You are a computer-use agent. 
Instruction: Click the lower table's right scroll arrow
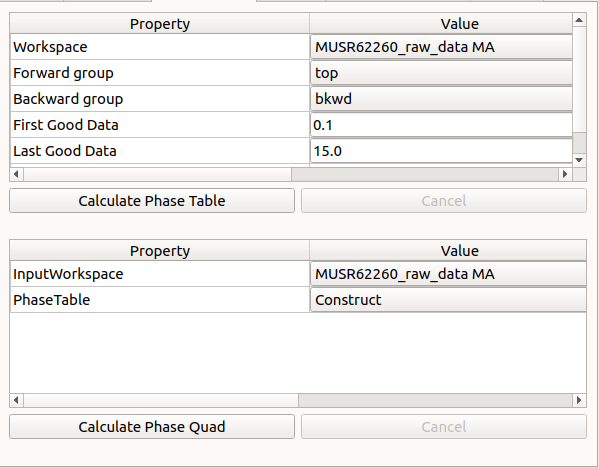pos(579,400)
